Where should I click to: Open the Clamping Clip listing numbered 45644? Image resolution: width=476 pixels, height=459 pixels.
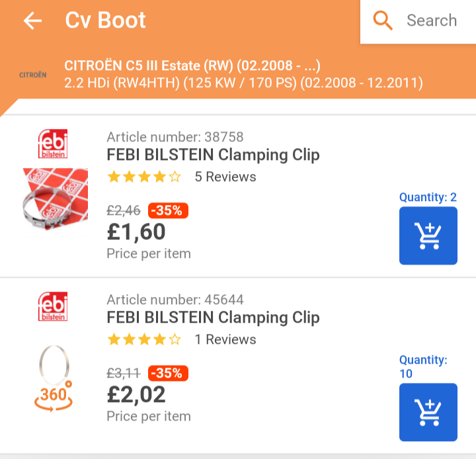click(x=213, y=317)
